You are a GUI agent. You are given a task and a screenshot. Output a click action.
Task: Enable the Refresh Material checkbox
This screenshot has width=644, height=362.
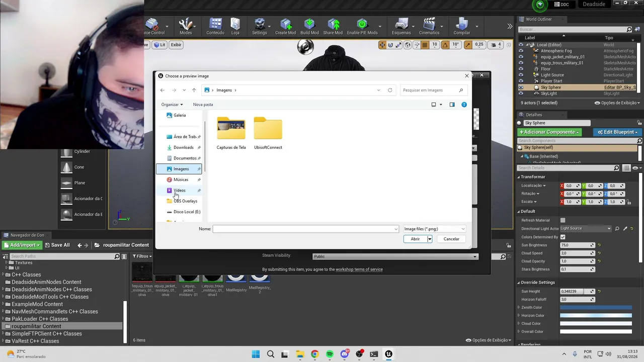562,220
